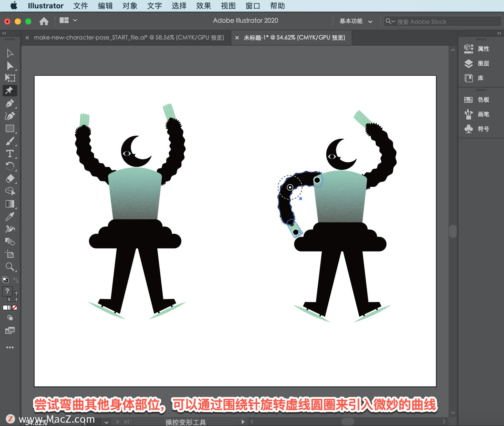Select the Symbol Sprayer tool
504x426 pixels.
[x=10, y=229]
